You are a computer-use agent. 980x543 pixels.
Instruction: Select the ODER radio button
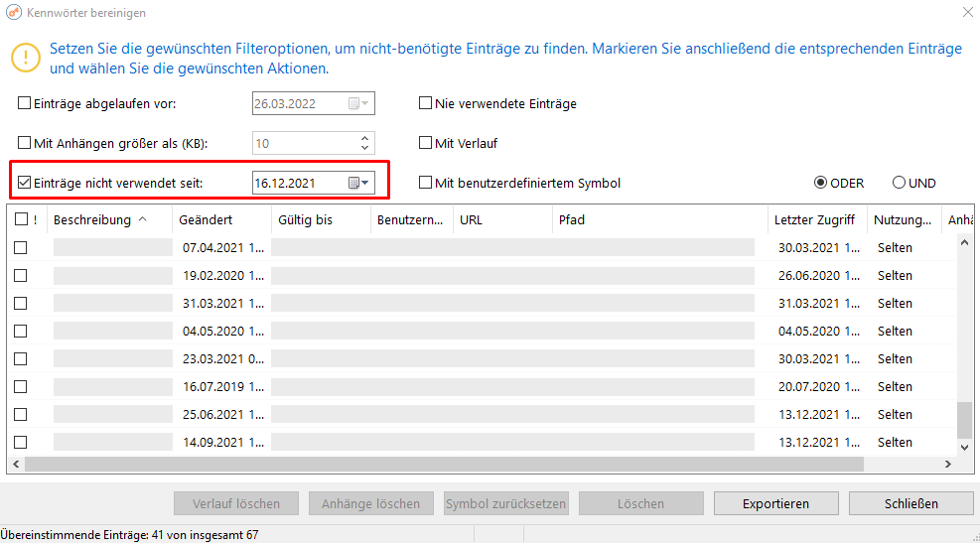point(820,183)
